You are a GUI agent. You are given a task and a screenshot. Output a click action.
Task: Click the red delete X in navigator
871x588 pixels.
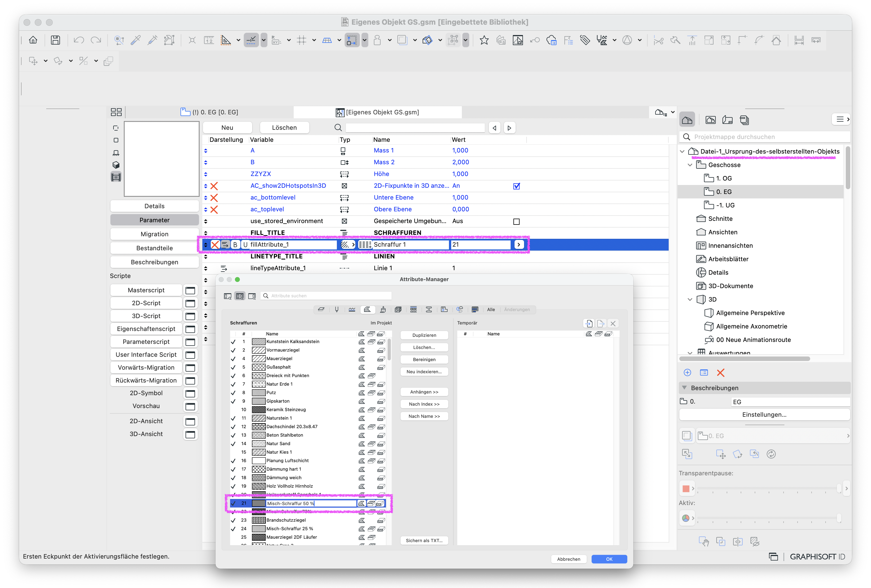click(720, 372)
